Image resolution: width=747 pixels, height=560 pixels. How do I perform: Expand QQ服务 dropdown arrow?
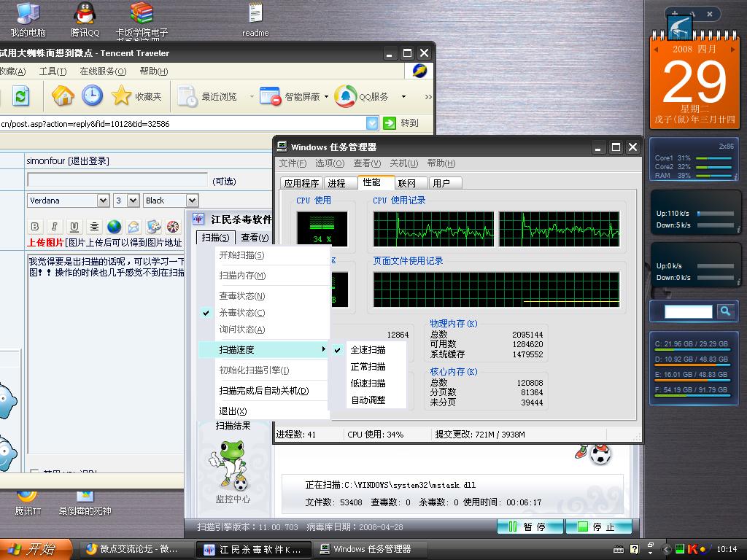403,97
